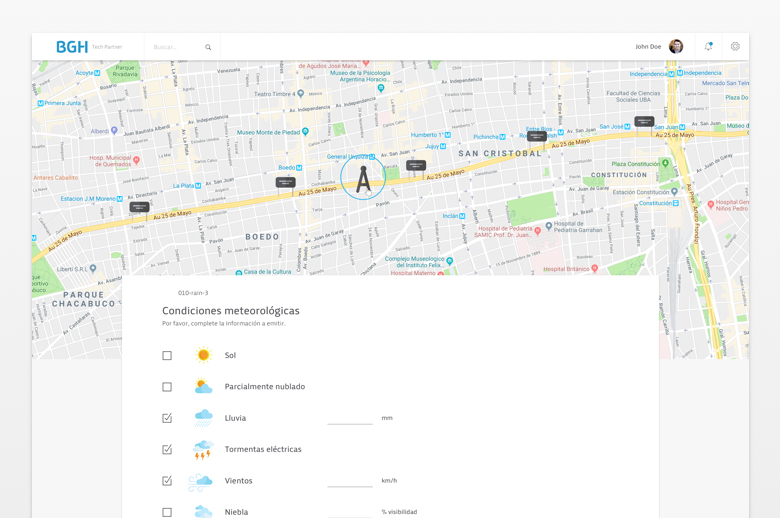The height and width of the screenshot is (518, 780).
Task: Open the settings gear icon
Action: pyautogui.click(x=735, y=47)
